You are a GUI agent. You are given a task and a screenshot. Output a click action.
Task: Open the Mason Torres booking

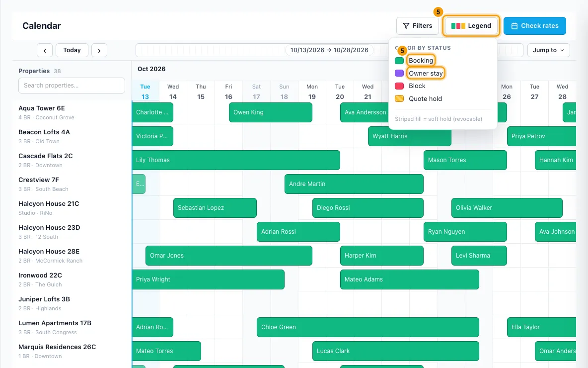[465, 160]
